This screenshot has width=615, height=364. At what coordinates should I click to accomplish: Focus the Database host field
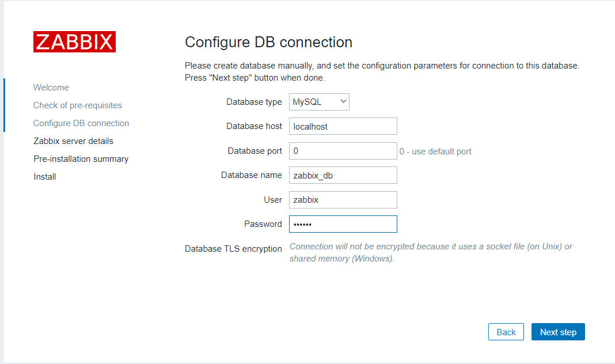coord(343,126)
